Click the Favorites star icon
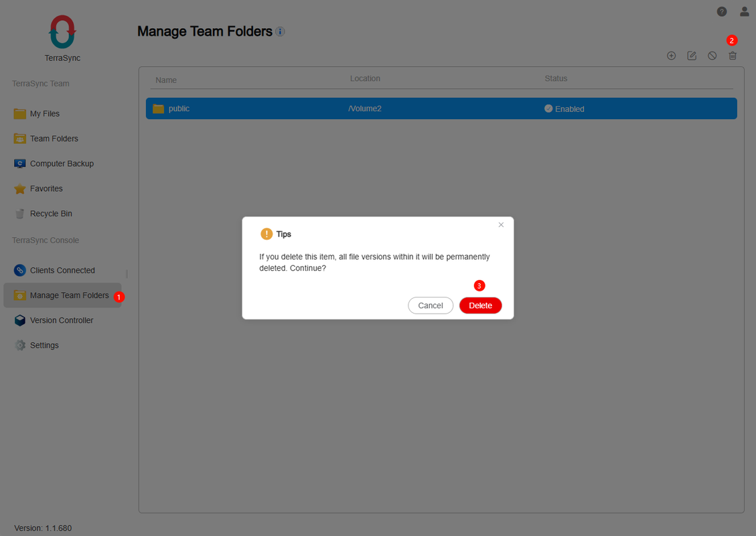The width and height of the screenshot is (756, 536). click(20, 189)
